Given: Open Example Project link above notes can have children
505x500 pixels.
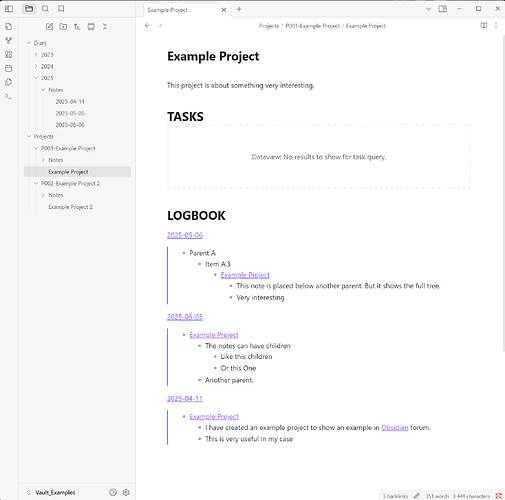Looking at the screenshot, I should pyautogui.click(x=214, y=335).
